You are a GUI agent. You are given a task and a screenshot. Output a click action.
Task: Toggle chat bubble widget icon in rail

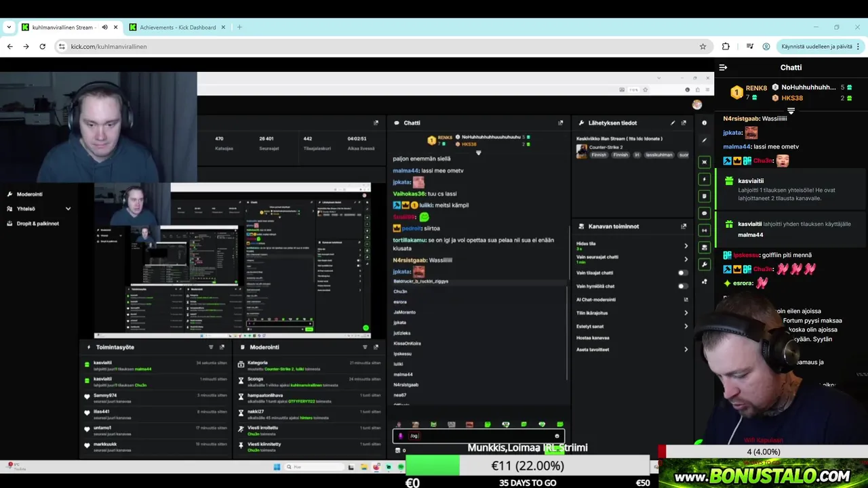tap(704, 213)
